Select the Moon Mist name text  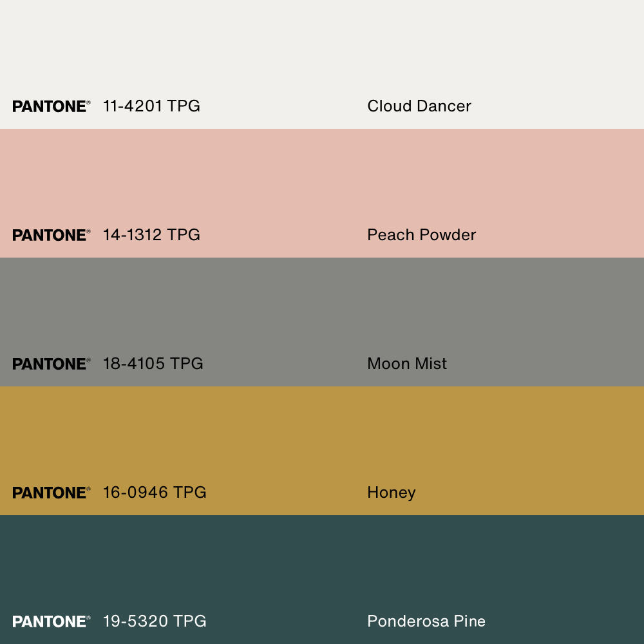tap(406, 364)
